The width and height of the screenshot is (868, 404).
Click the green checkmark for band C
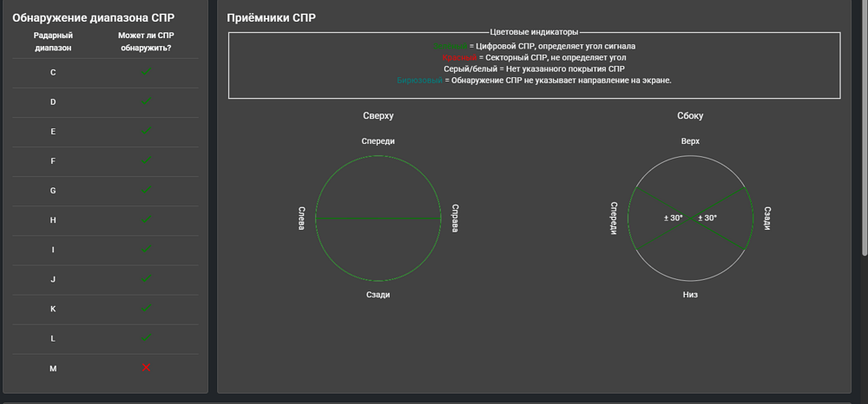(x=146, y=72)
